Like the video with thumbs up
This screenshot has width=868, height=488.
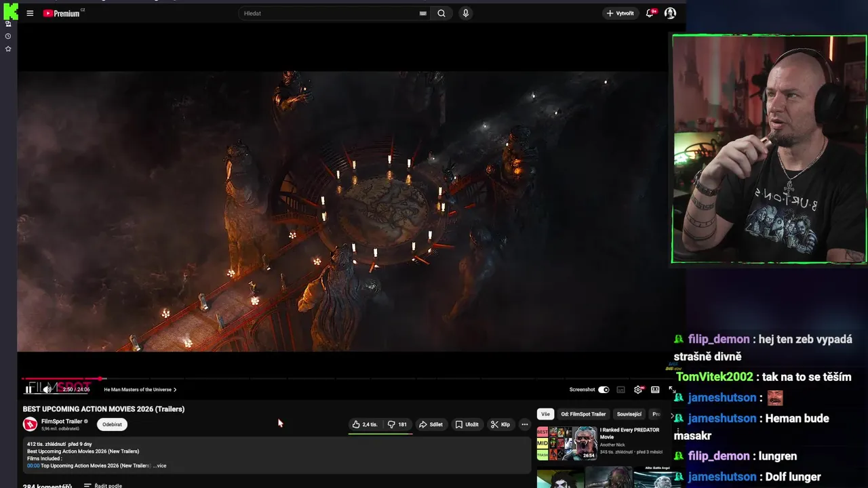point(365,424)
